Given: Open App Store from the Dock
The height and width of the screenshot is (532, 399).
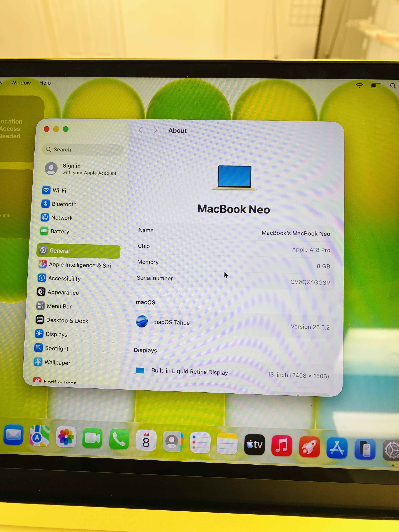Looking at the screenshot, I should (337, 448).
